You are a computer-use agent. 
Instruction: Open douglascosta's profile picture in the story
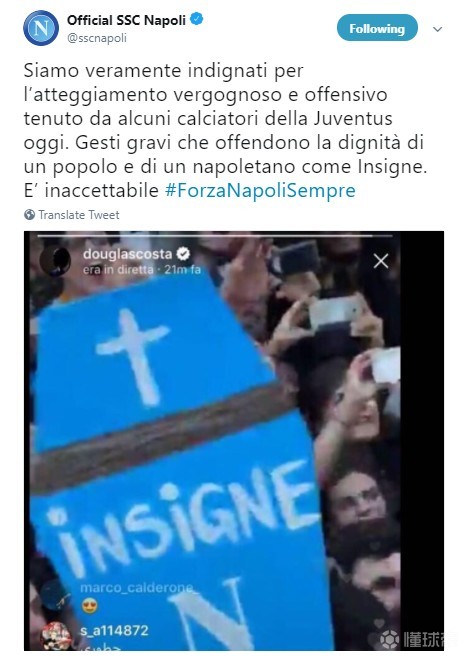pos(55,261)
